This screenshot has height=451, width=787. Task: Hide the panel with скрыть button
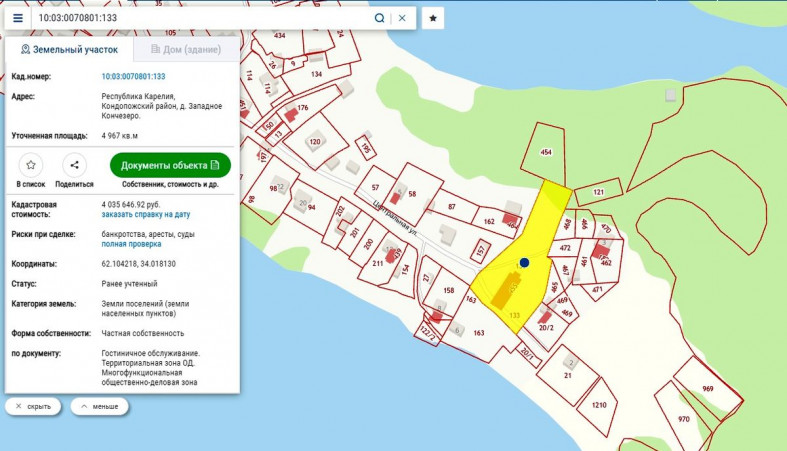click(x=33, y=407)
